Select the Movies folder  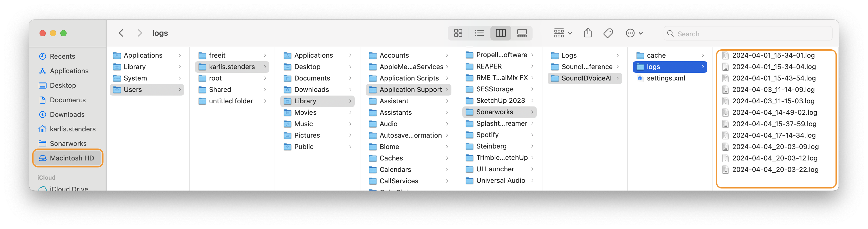click(318, 112)
